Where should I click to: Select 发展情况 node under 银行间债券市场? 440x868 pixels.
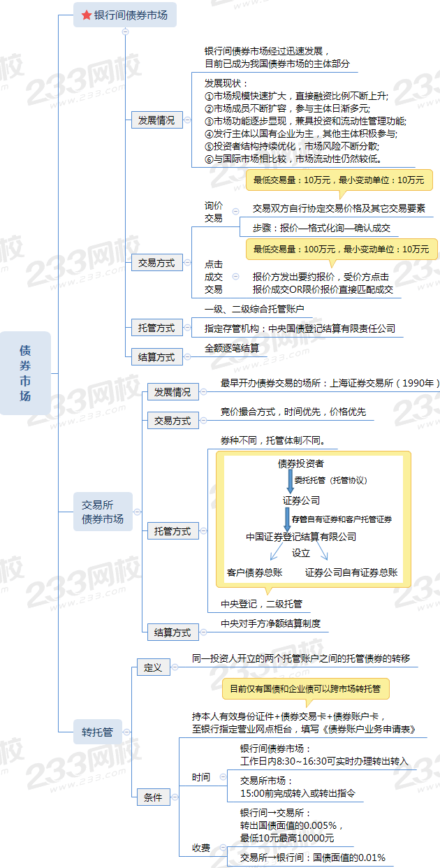[156, 120]
